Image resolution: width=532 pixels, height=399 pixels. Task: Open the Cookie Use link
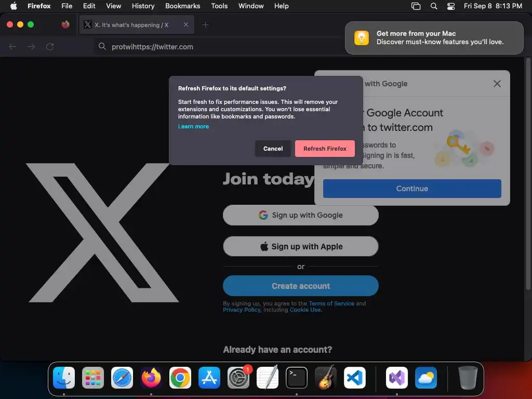click(x=305, y=310)
